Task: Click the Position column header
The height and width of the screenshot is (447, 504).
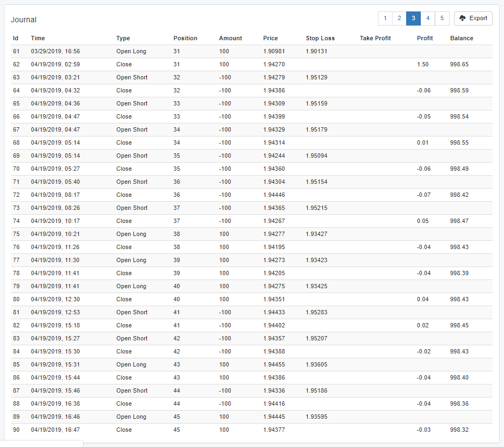Action: (x=185, y=38)
